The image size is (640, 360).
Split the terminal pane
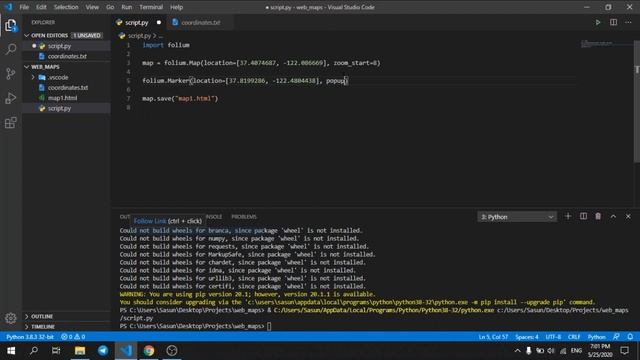point(583,216)
